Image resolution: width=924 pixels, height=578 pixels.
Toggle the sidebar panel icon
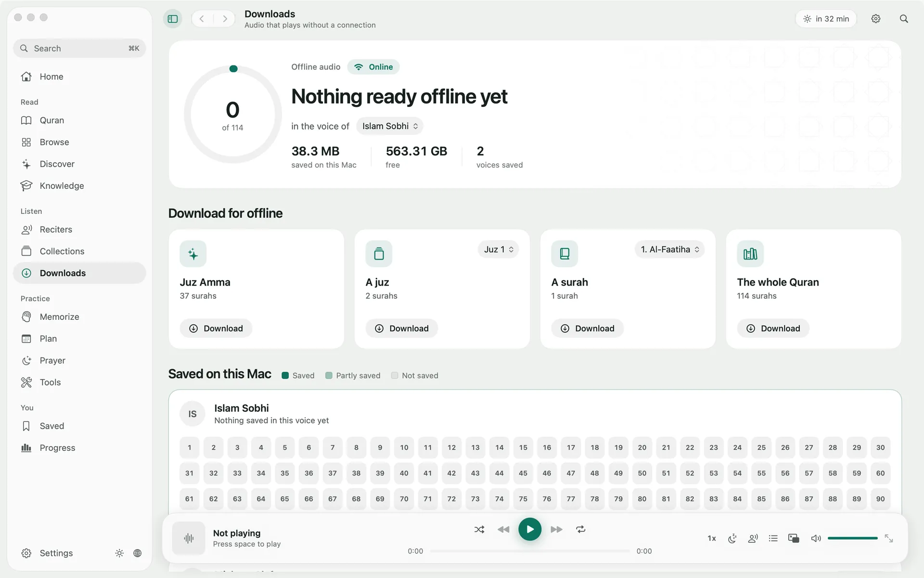173,19
